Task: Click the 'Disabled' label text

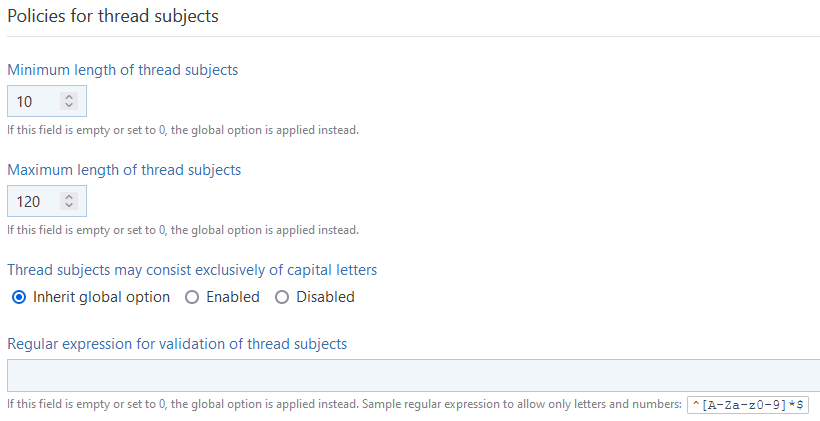Action: click(325, 297)
